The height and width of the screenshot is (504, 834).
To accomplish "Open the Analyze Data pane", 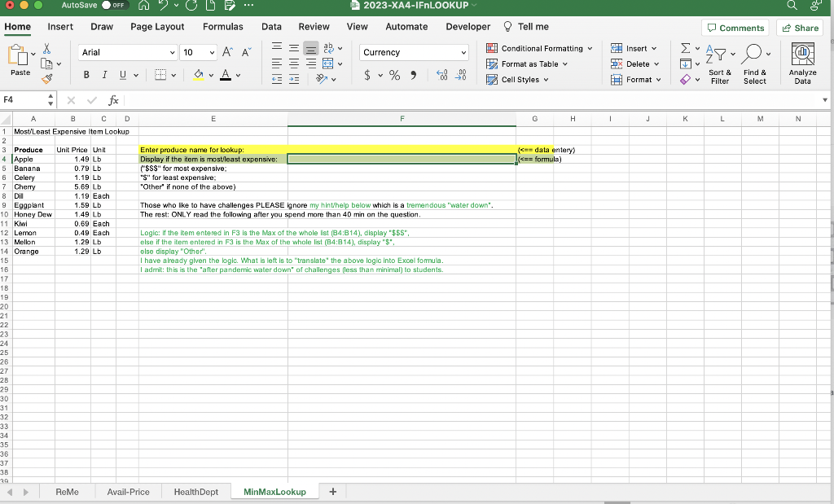I will tap(802, 63).
